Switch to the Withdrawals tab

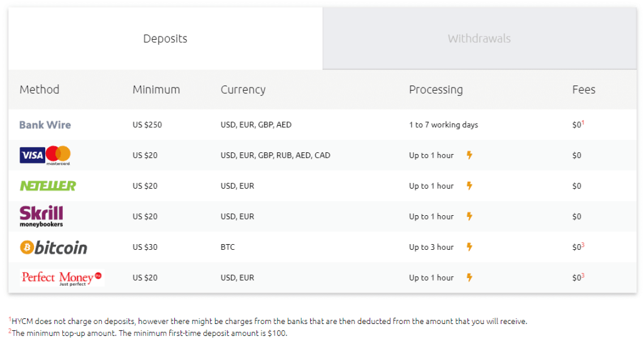(x=479, y=38)
